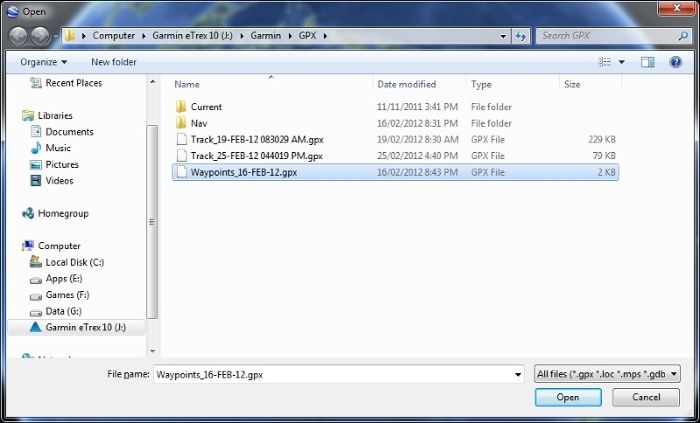Viewport: 700px width, 423px height.
Task: Click the Search GPX field
Action: tap(607, 36)
